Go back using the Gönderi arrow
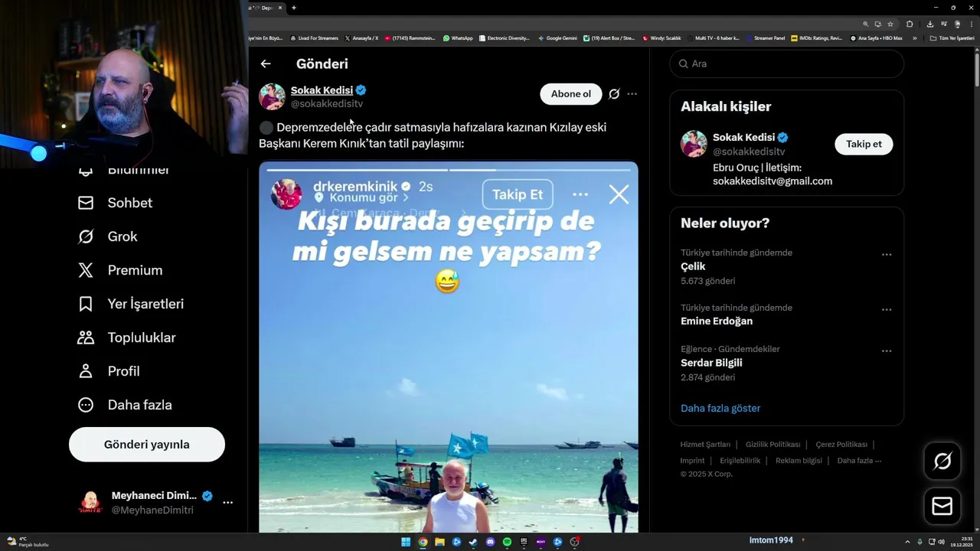 (266, 64)
